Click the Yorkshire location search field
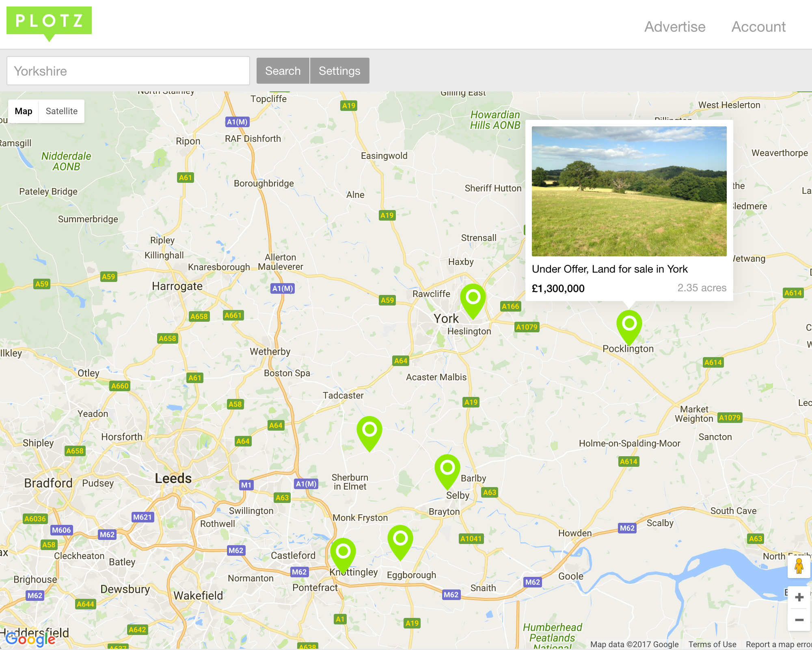Image resolution: width=812 pixels, height=650 pixels. point(128,71)
